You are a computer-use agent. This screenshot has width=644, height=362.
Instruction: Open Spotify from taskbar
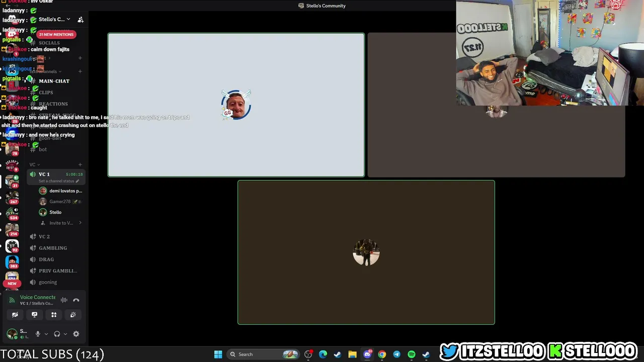[x=412, y=354]
